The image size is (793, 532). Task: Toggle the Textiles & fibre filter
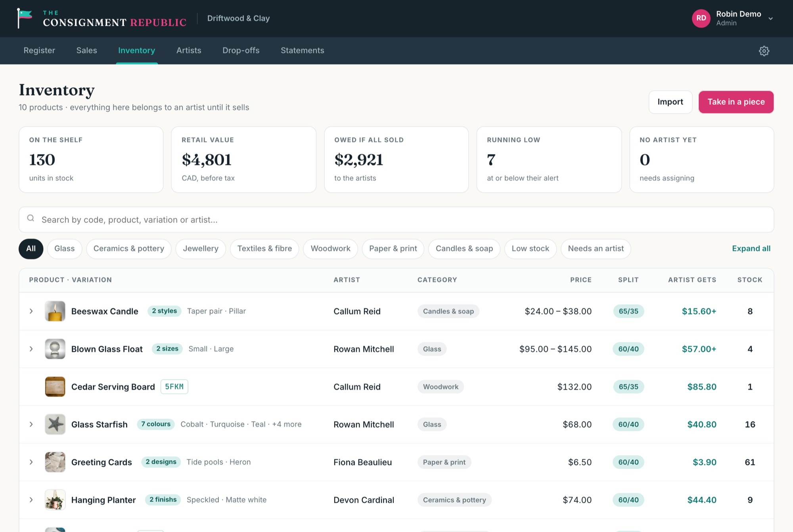point(264,249)
